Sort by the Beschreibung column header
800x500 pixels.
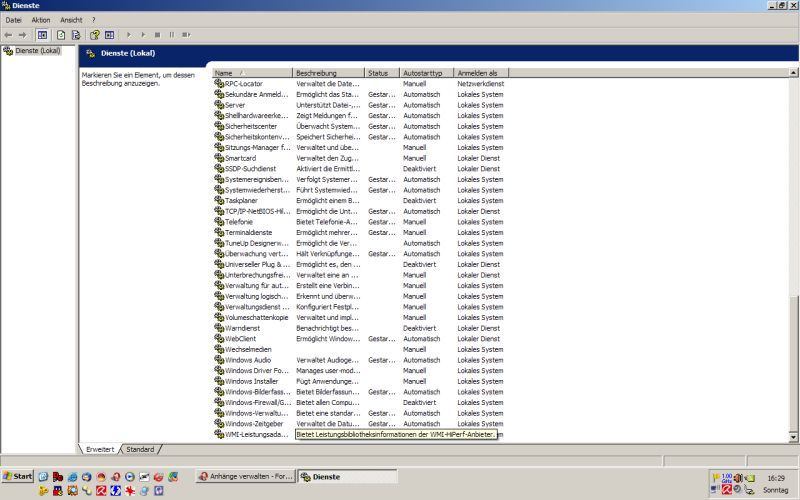point(329,73)
